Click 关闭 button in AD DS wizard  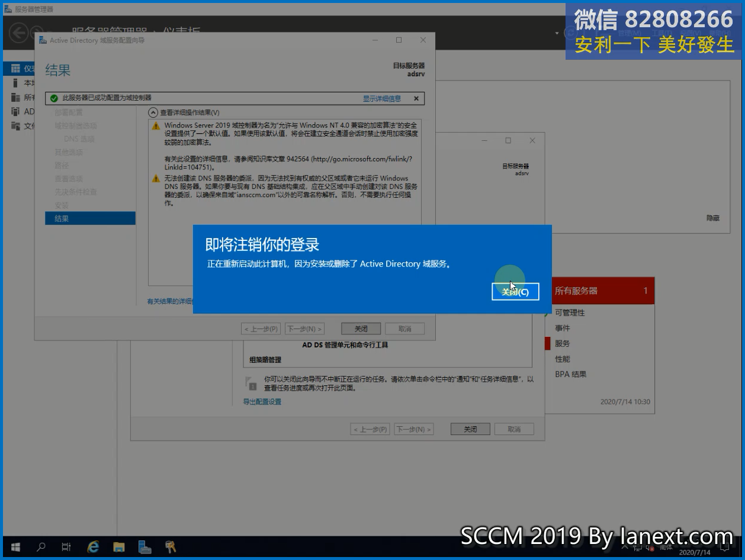point(361,329)
